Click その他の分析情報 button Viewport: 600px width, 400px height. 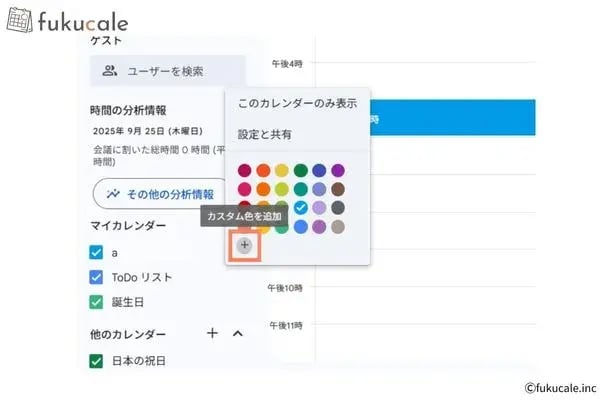160,194
